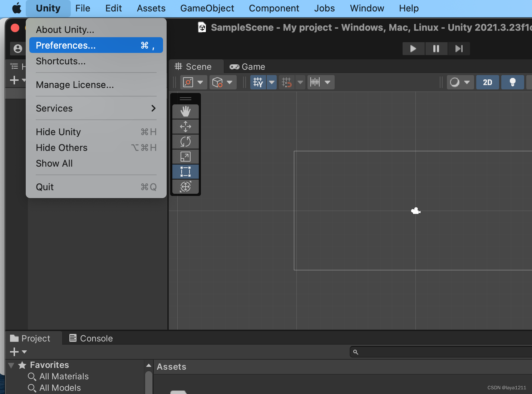The width and height of the screenshot is (532, 394).
Task: Click the Hierarchy add plus icon
Action: pyautogui.click(x=14, y=80)
